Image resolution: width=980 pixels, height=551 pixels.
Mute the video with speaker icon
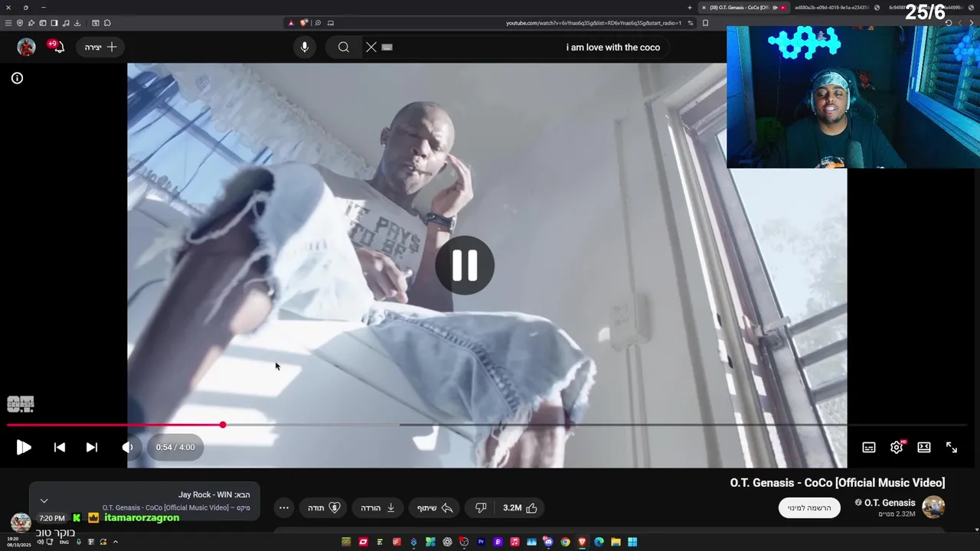pos(127,448)
